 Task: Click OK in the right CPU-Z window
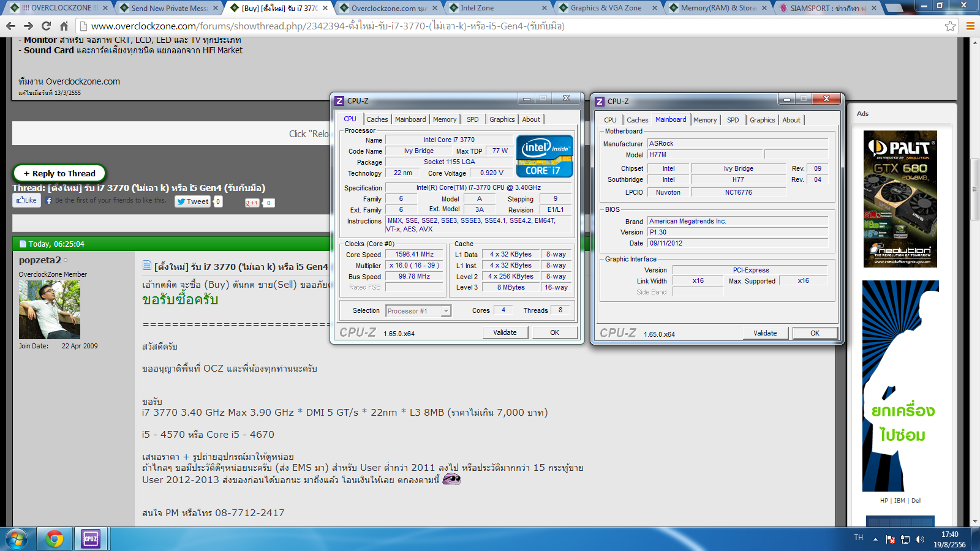tap(815, 333)
